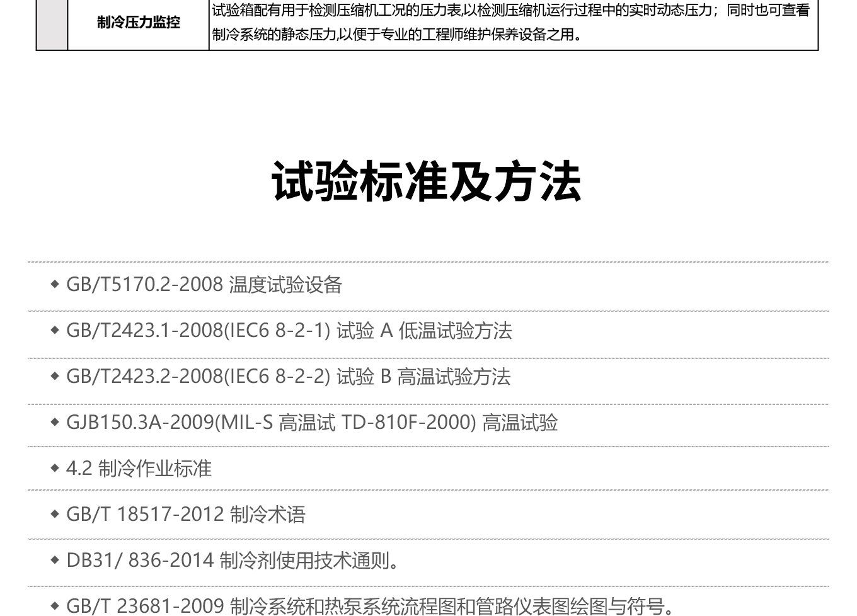
Task: Click the bullet before GB/T 18517-2012
Action: 55,515
